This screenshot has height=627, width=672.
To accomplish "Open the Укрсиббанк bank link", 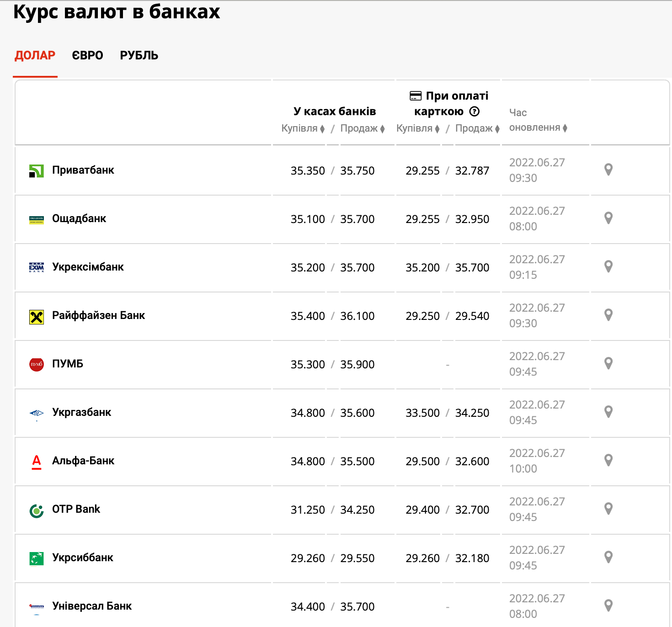I will (82, 558).
